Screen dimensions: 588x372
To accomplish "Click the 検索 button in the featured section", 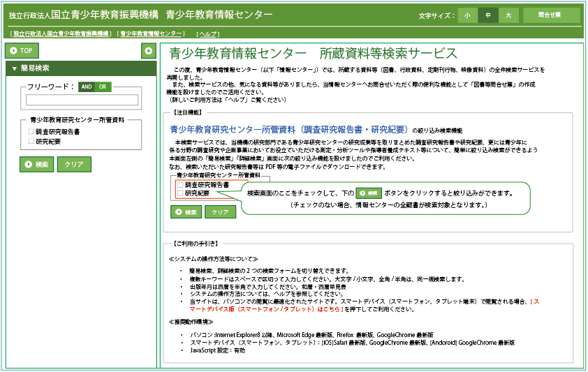I will pos(186,211).
